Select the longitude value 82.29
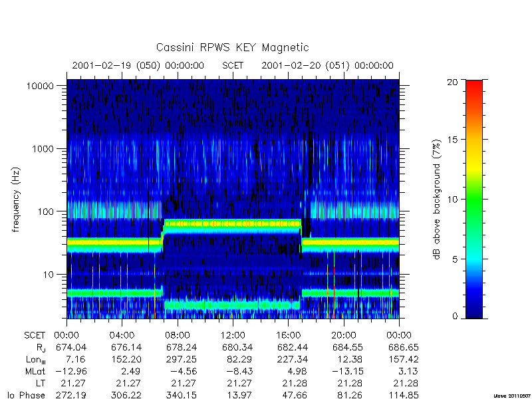Screen dimensions: 532x399 coord(240,359)
